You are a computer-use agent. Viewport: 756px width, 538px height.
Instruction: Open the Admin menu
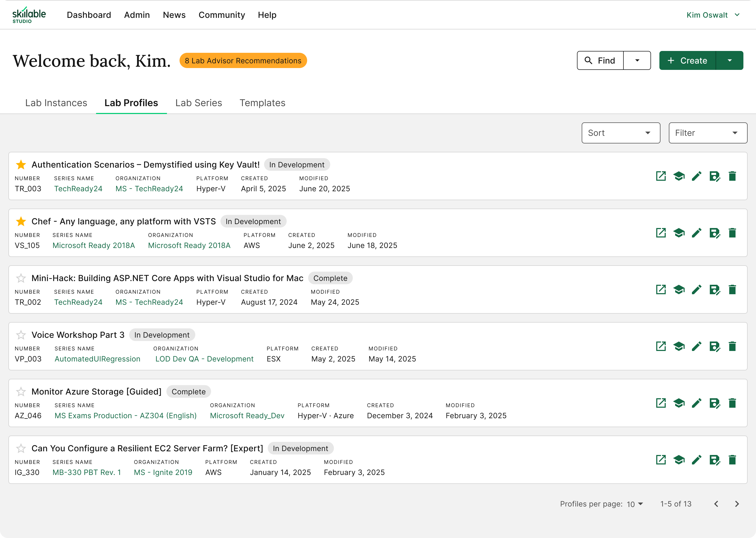[137, 15]
